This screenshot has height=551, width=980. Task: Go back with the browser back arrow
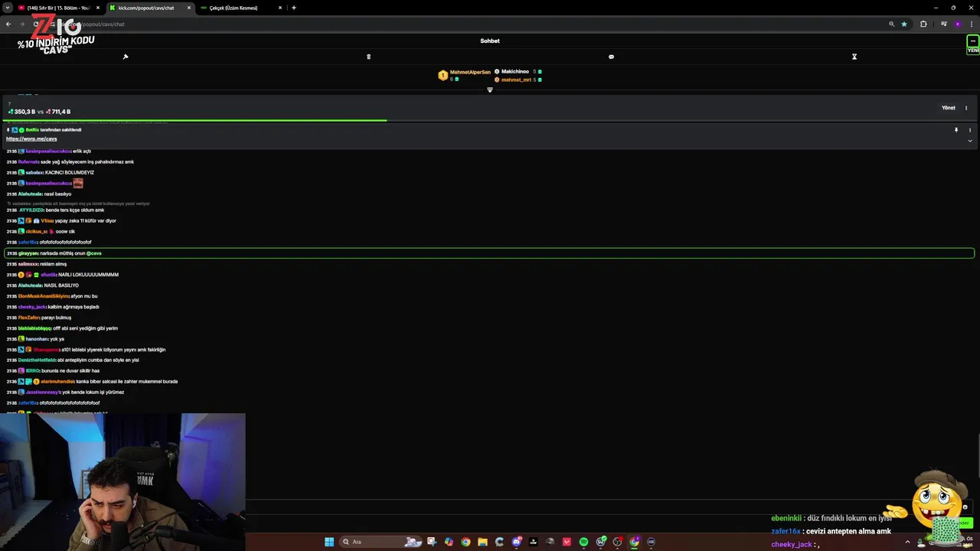(8, 24)
